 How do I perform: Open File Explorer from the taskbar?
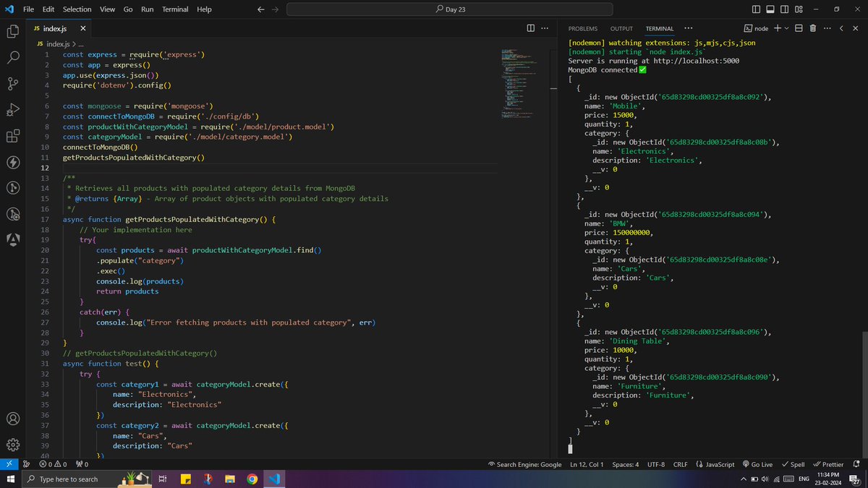tap(229, 479)
